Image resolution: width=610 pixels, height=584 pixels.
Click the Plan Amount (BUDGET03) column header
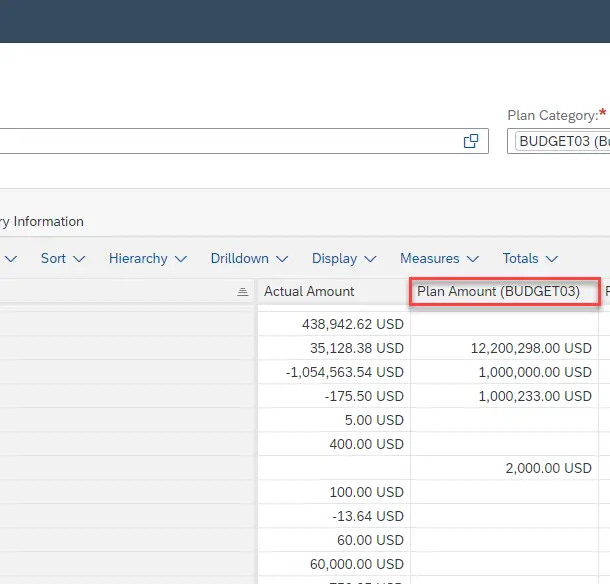pos(504,291)
